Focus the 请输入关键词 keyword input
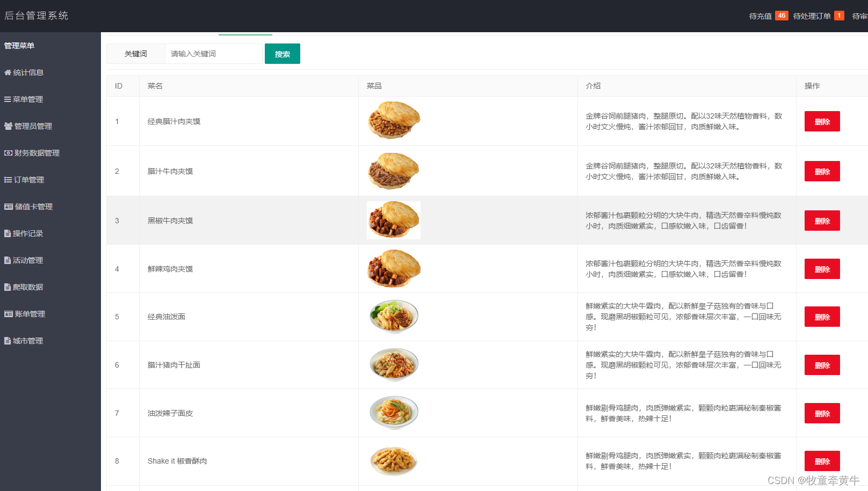The width and height of the screenshot is (868, 491). (x=214, y=54)
